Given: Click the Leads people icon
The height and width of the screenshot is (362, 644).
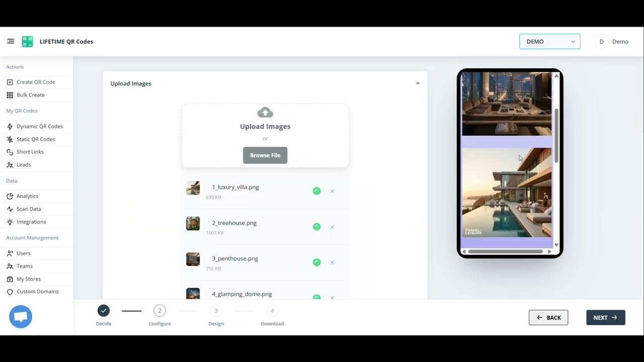Looking at the screenshot, I should [x=10, y=165].
